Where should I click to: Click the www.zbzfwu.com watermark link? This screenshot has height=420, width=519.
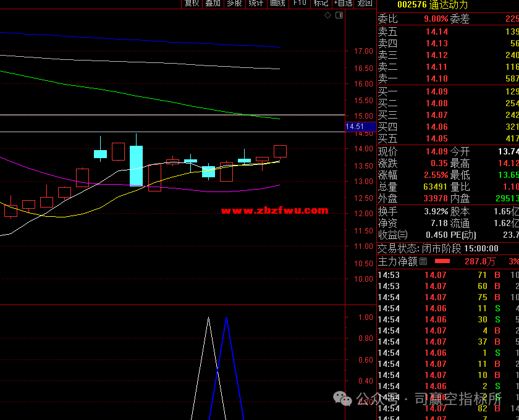(274, 211)
